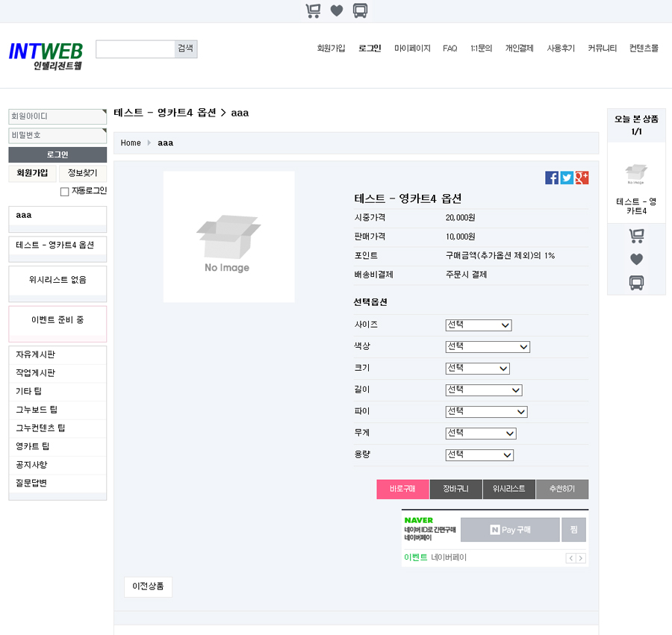Click the heart icon in right sidebar
The width and height of the screenshot is (672, 635).
[x=636, y=260]
